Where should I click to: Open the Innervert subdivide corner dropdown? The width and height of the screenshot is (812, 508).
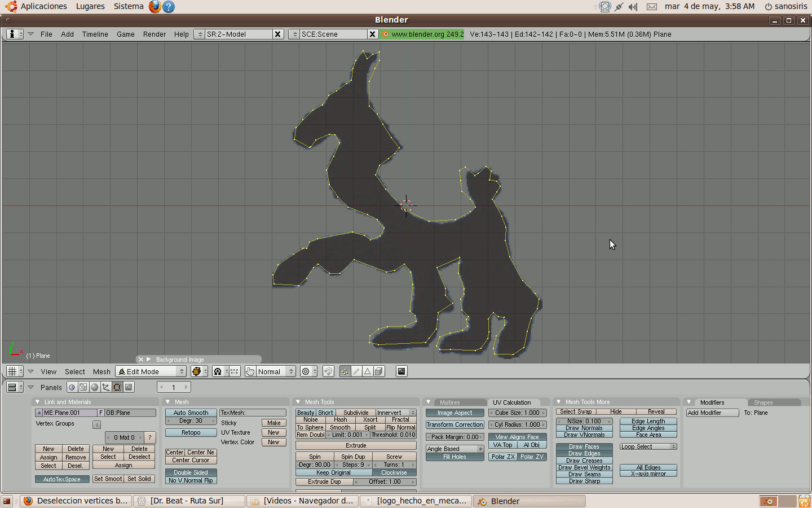click(396, 413)
